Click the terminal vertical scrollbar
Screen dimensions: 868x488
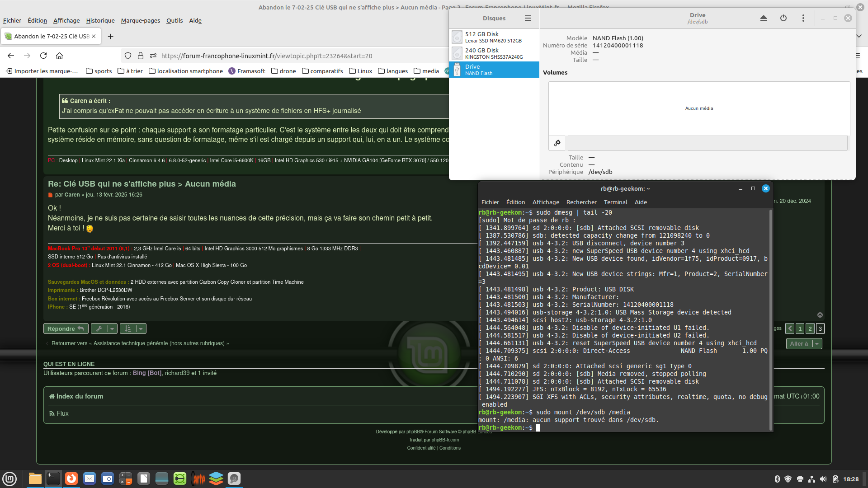pos(770,316)
